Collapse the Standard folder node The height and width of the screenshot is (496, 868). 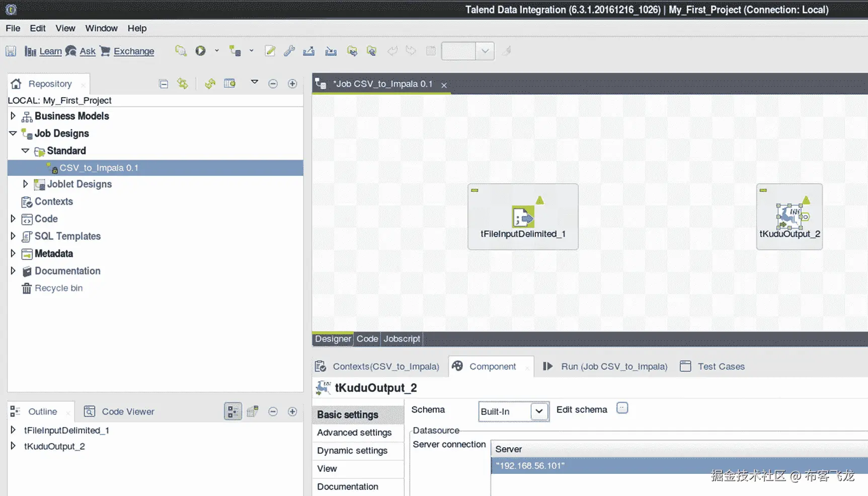coord(25,151)
